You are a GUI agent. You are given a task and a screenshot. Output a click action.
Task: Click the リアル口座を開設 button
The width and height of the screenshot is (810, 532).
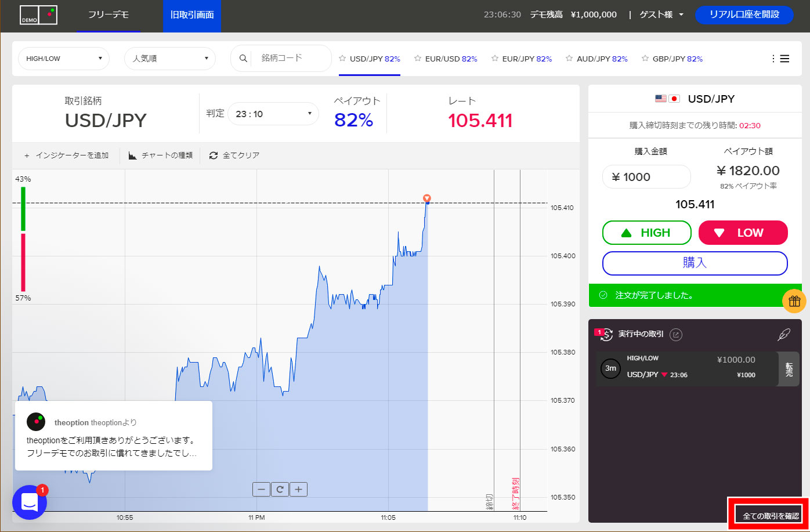(x=744, y=15)
